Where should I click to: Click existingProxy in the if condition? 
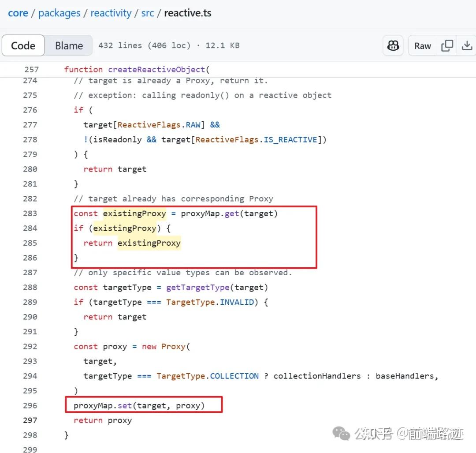(x=124, y=228)
